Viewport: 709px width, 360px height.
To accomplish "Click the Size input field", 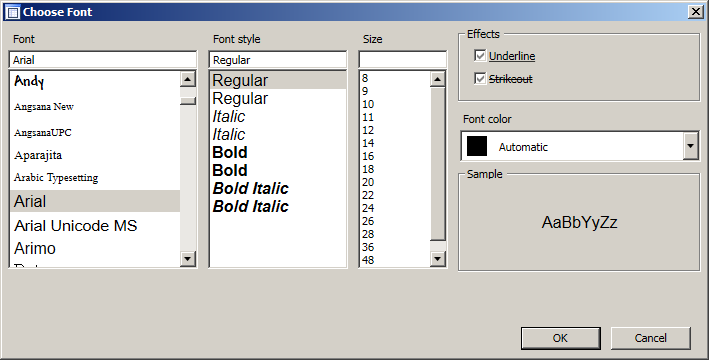I will (x=402, y=60).
